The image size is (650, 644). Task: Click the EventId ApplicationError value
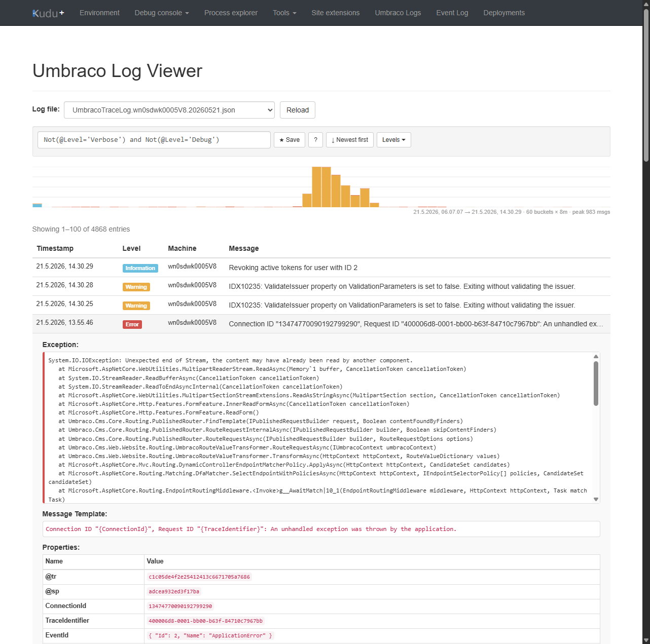pos(210,635)
